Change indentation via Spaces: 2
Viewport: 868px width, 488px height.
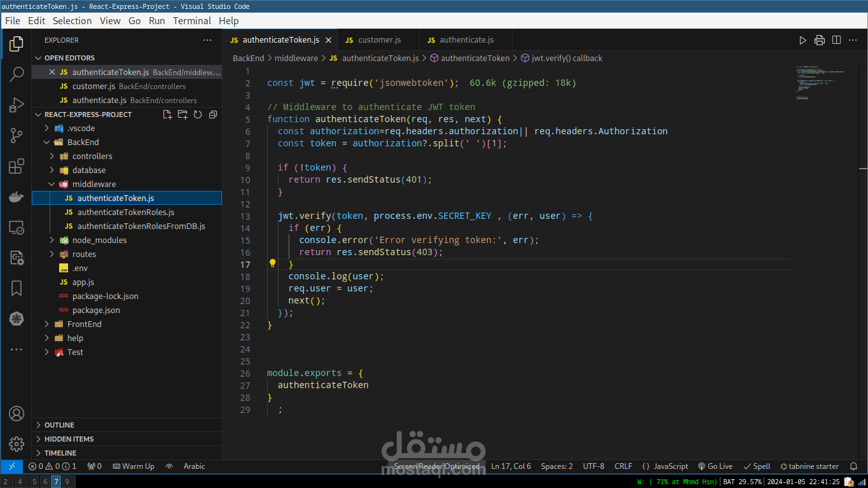(x=557, y=466)
